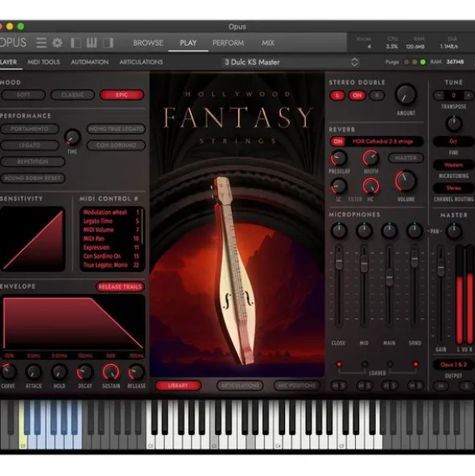Toggle the Close mic loaded indicator
Screen dimensions: 475x476
pyautogui.click(x=339, y=364)
